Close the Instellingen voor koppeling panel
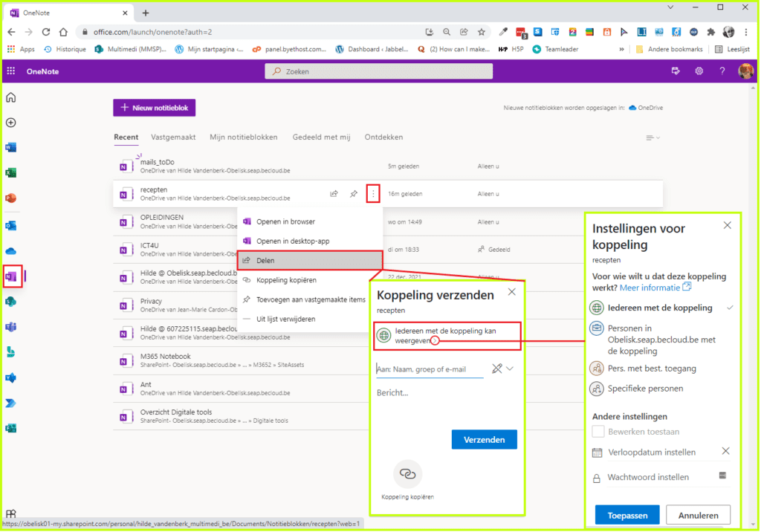The width and height of the screenshot is (761, 532). [727, 225]
